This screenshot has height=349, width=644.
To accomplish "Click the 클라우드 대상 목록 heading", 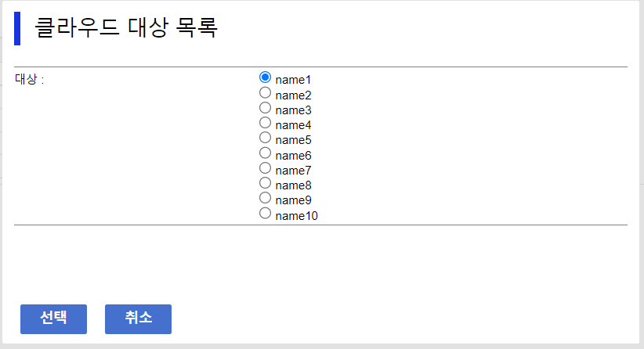I will coord(125,28).
